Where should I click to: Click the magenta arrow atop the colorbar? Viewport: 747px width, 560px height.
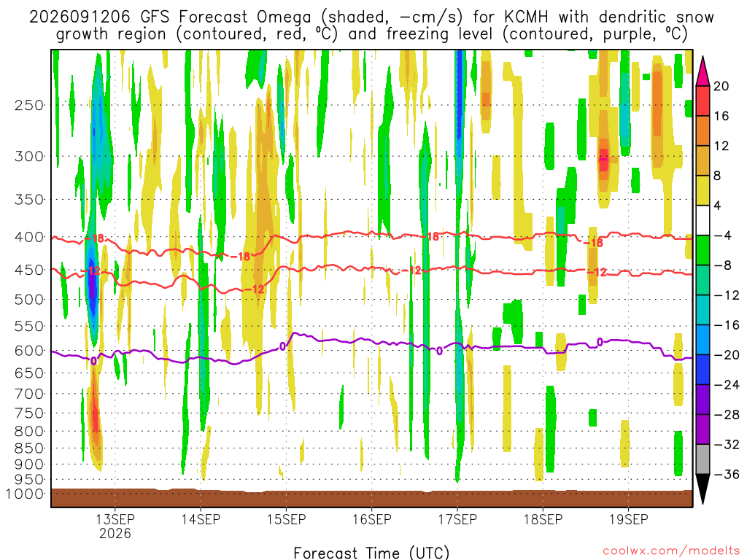pyautogui.click(x=703, y=71)
